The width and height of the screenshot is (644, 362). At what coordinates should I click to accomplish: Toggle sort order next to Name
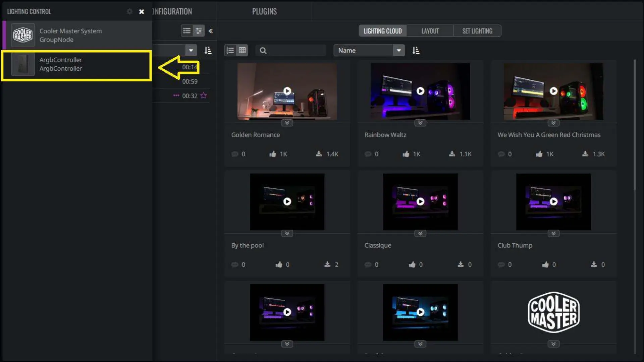[416, 51]
